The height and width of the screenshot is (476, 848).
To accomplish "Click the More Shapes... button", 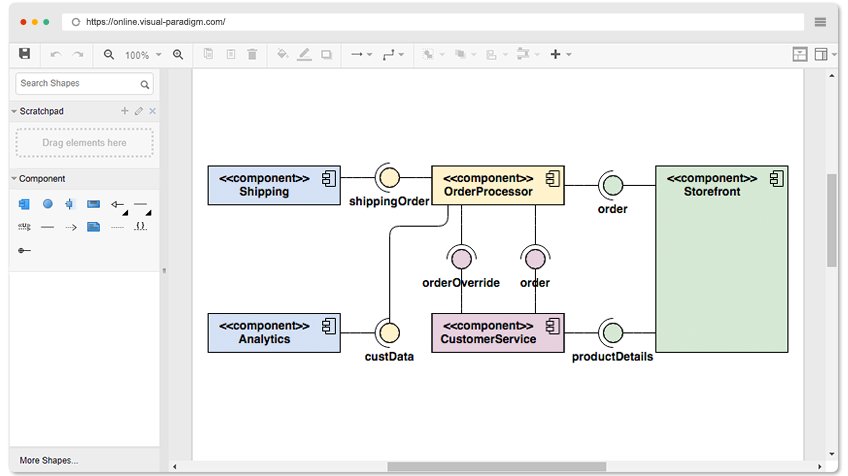I will click(49, 460).
